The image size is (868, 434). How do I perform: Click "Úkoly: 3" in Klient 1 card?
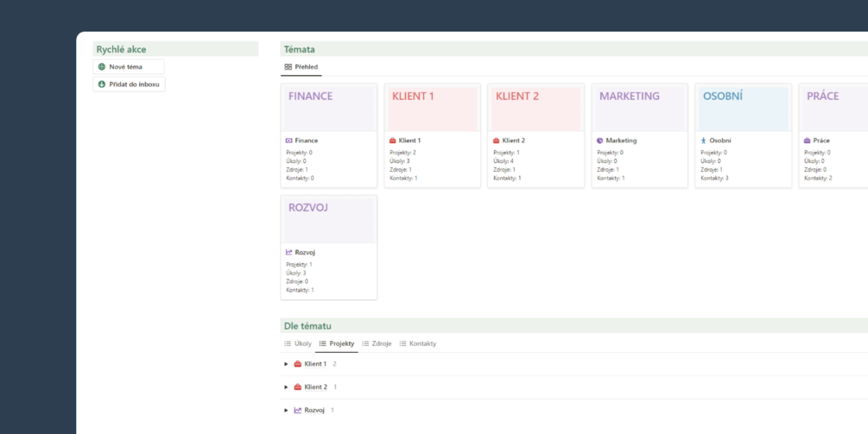(400, 160)
